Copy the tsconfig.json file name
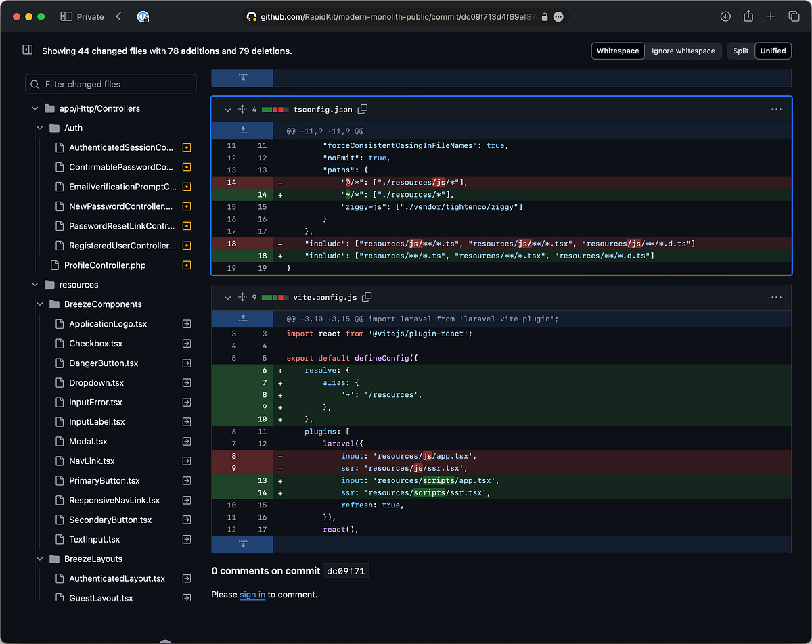The width and height of the screenshot is (812, 644). 363,109
